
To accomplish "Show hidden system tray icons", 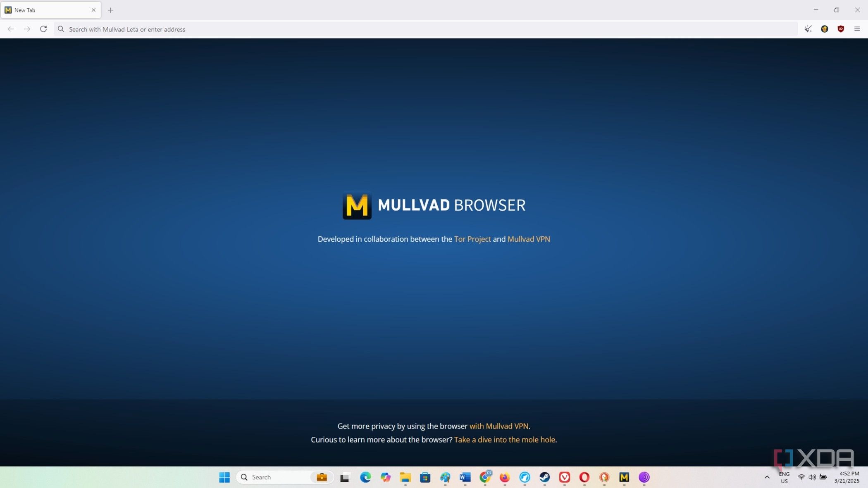I will 767,477.
